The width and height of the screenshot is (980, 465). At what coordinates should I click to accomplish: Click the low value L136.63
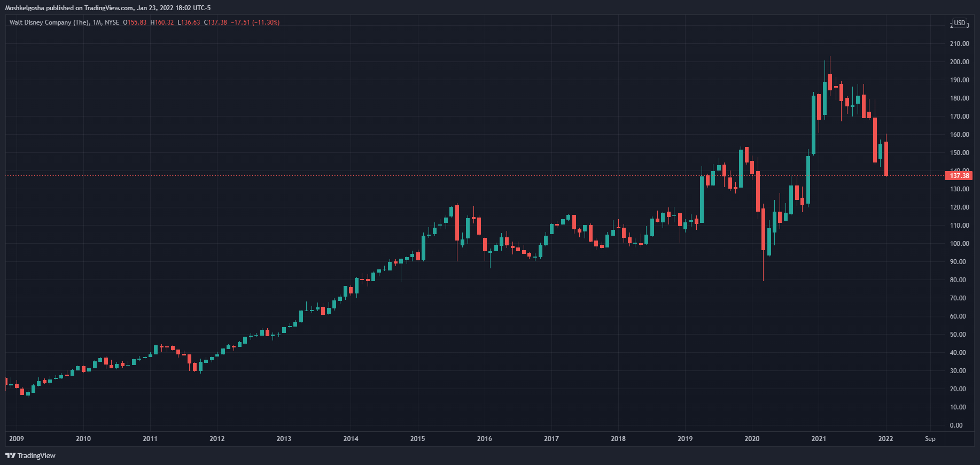[x=189, y=22]
